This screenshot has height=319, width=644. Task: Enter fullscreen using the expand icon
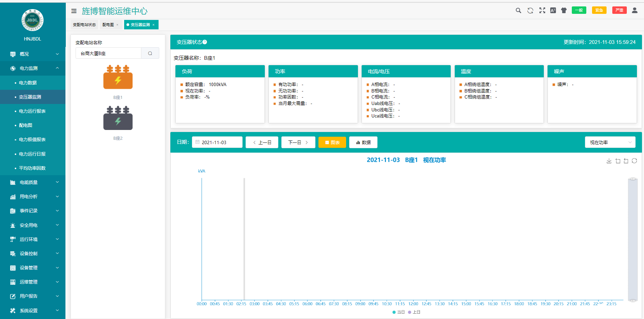pos(542,10)
